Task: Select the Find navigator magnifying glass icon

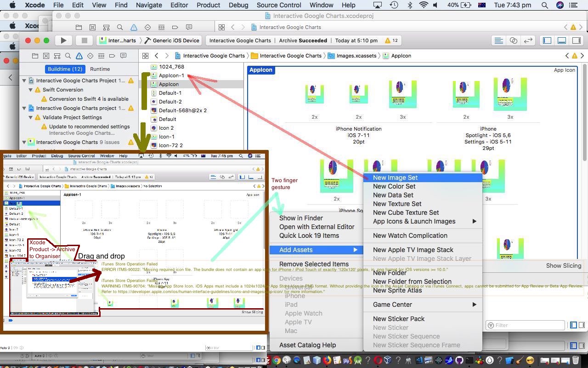Action: pos(68,55)
